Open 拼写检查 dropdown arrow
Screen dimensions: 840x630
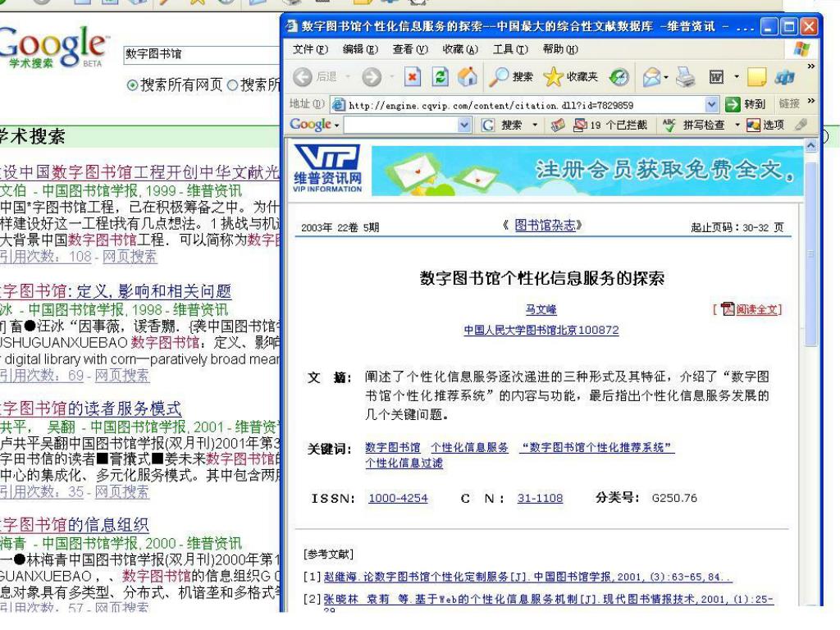pos(737,125)
